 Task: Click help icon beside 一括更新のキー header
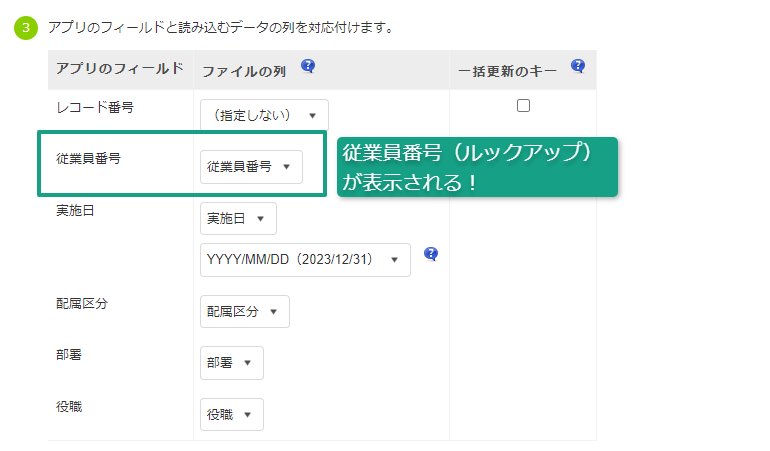point(578,66)
